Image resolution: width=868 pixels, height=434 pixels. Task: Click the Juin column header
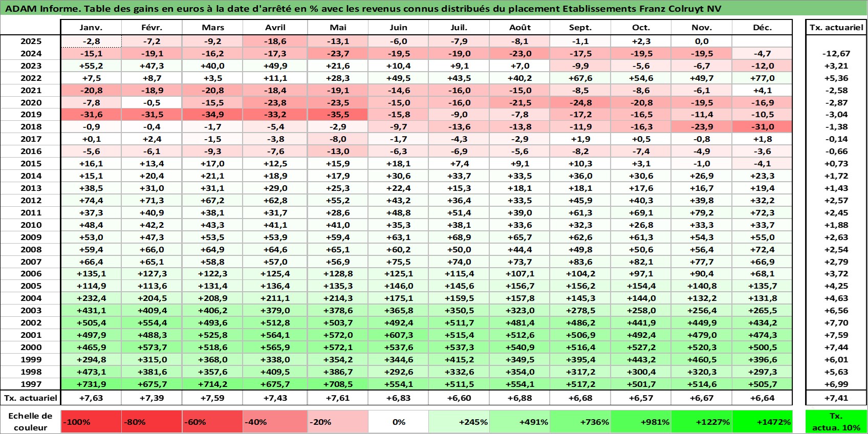point(399,28)
